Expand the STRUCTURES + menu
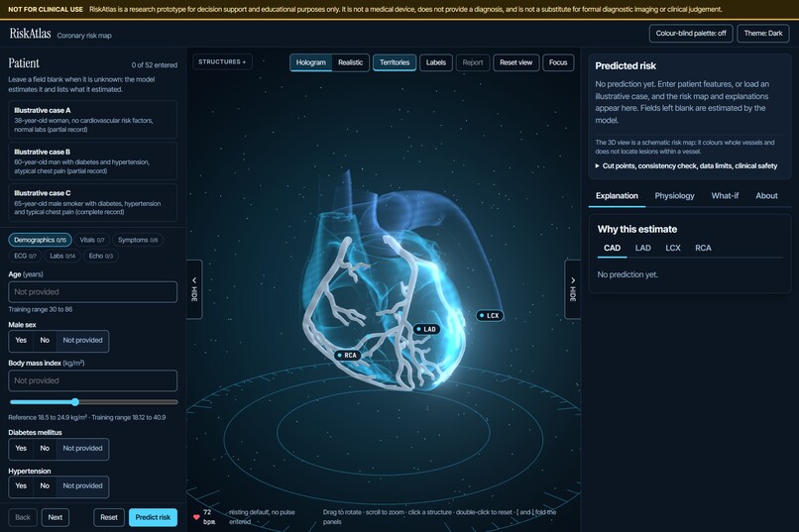Image resolution: width=799 pixels, height=532 pixels. tap(222, 62)
